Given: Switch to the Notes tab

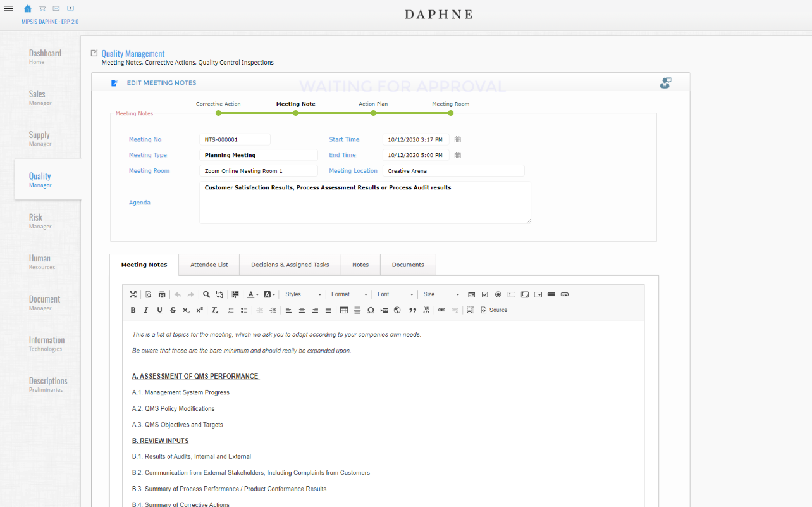Looking at the screenshot, I should 360,265.
